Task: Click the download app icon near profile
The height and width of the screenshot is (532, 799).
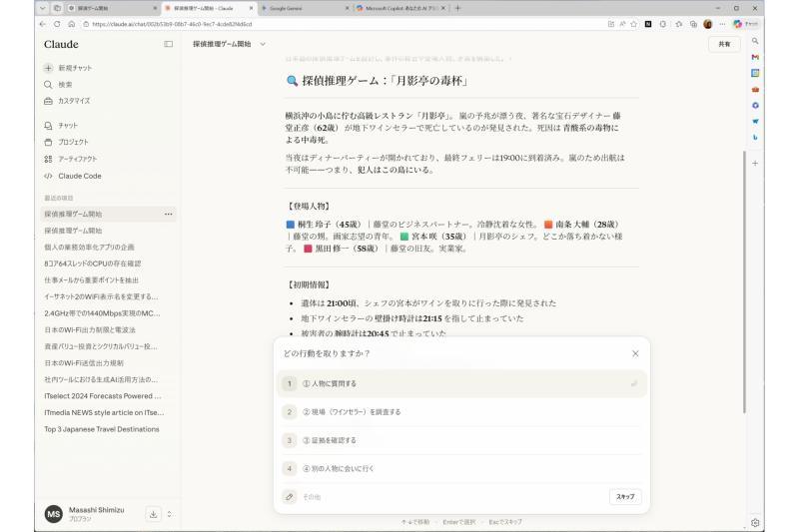Action: 153,514
